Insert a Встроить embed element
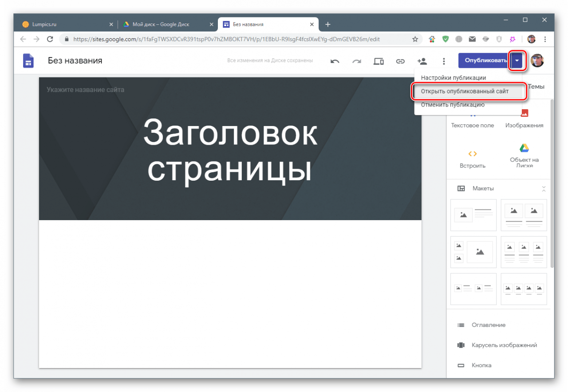 473,159
